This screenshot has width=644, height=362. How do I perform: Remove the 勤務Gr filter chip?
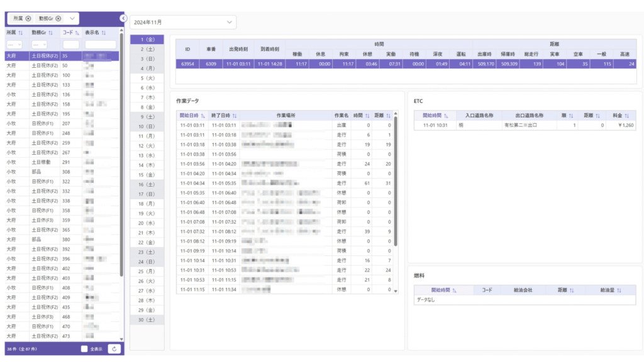58,19
